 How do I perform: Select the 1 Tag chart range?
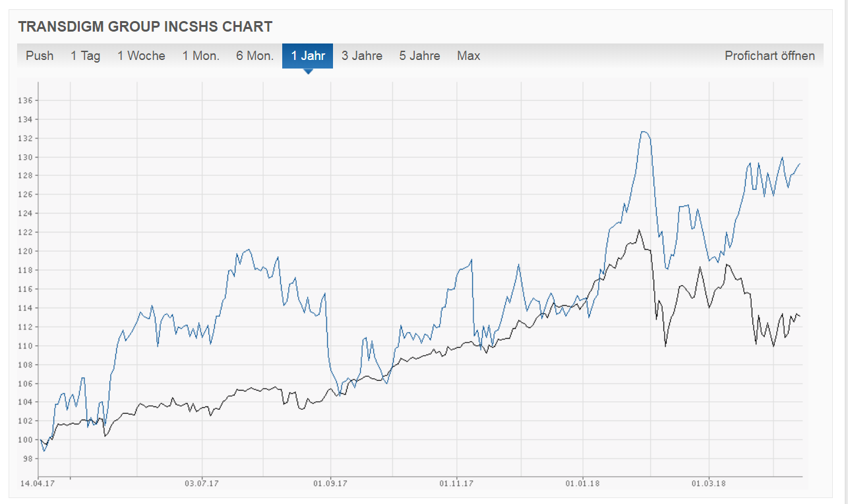86,56
